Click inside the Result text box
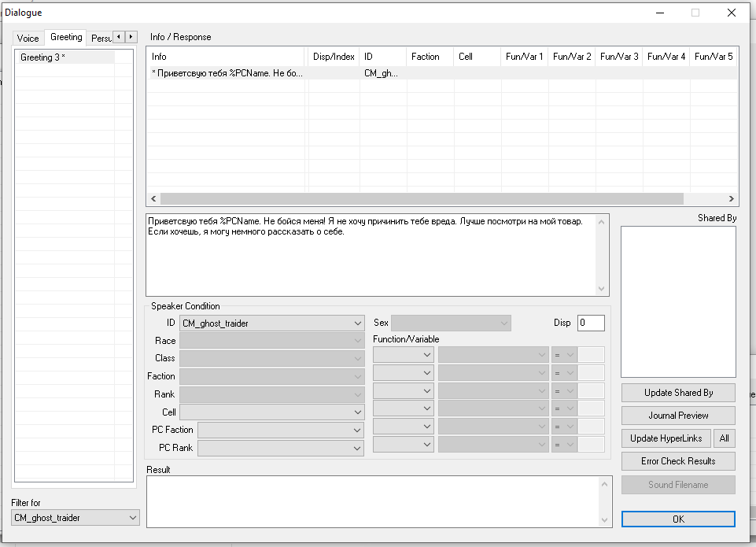Image resolution: width=756 pixels, height=547 pixels. [x=373, y=501]
